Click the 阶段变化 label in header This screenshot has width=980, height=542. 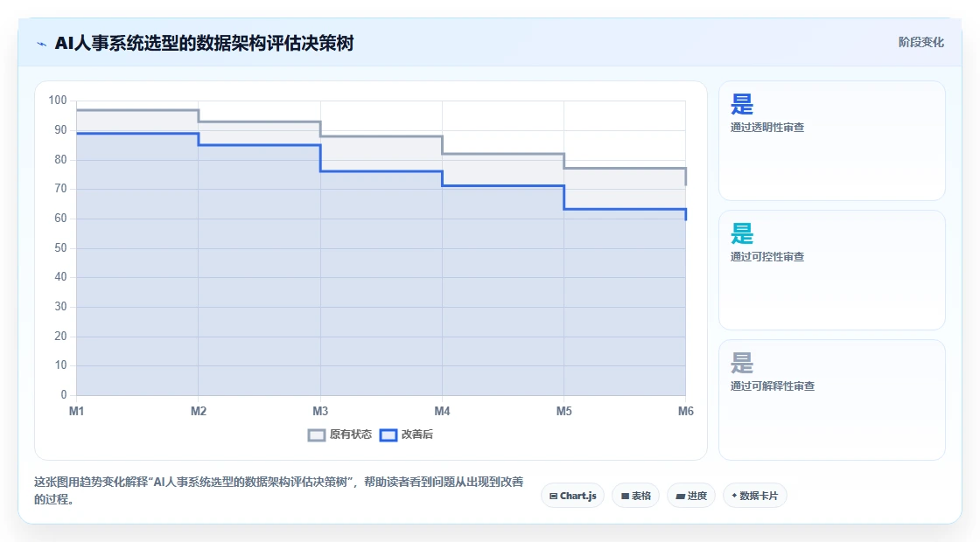coord(921,43)
